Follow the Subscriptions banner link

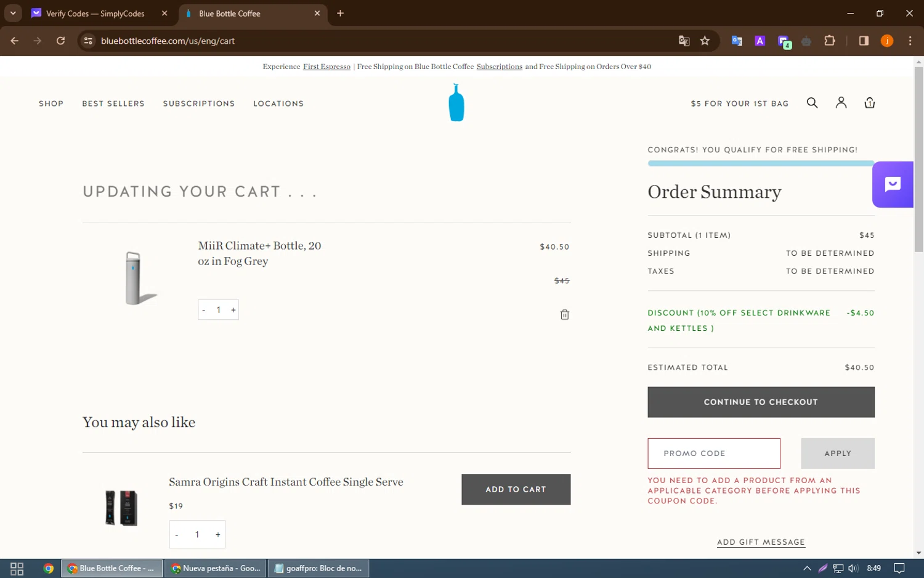pos(499,67)
